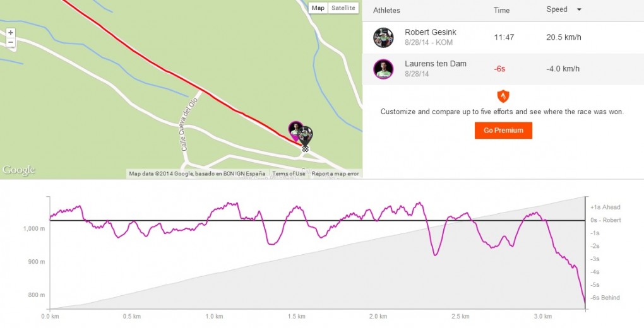The width and height of the screenshot is (644, 328).
Task: Click Robert Gesink's avatar in athlete list
Action: (383, 37)
